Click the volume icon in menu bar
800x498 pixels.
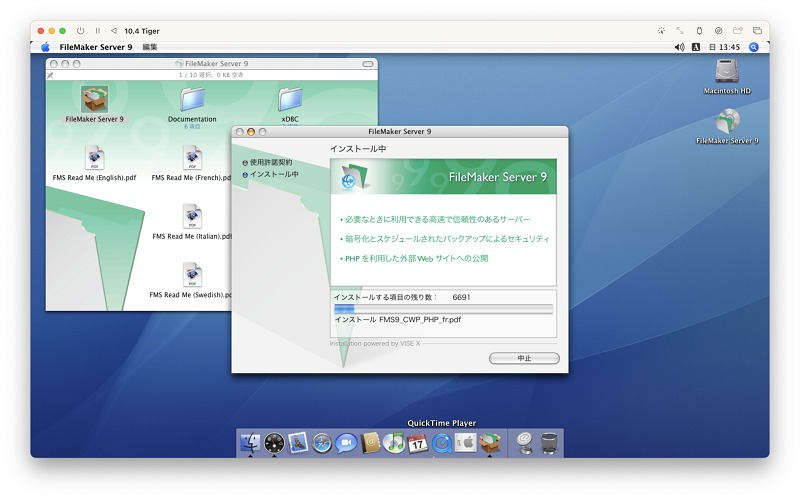pos(679,47)
